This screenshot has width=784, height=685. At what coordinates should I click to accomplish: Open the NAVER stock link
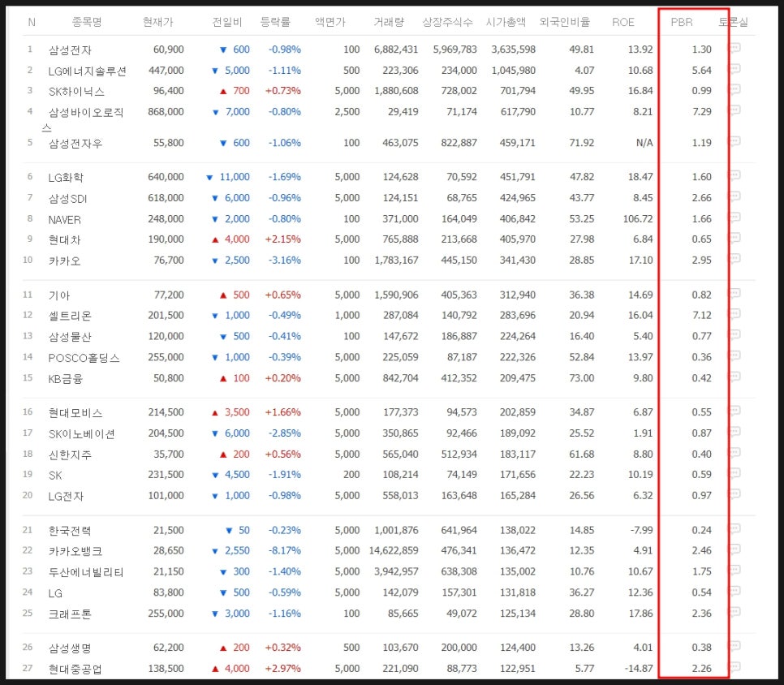(x=64, y=219)
